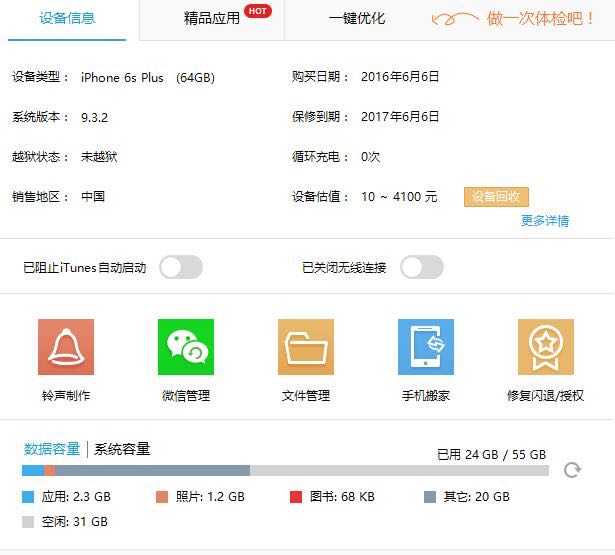Click the HOT badge on 精品应用

pyautogui.click(x=258, y=11)
